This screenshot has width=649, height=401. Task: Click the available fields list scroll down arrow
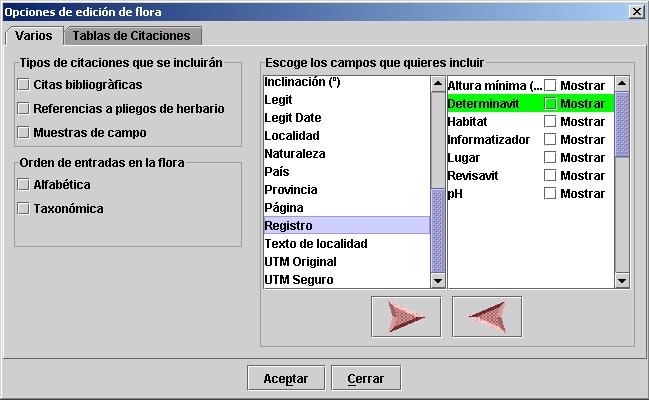438,281
